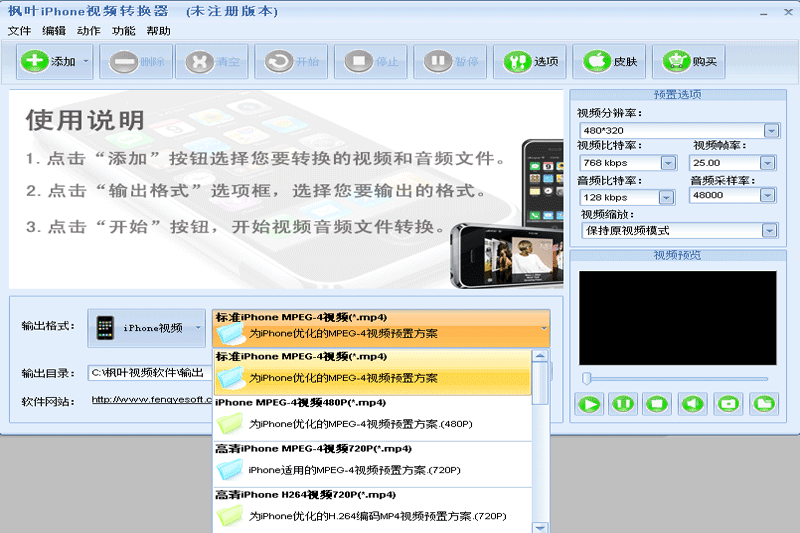This screenshot has height=533, width=800.
Task: Stop the video preview playback
Action: click(657, 404)
